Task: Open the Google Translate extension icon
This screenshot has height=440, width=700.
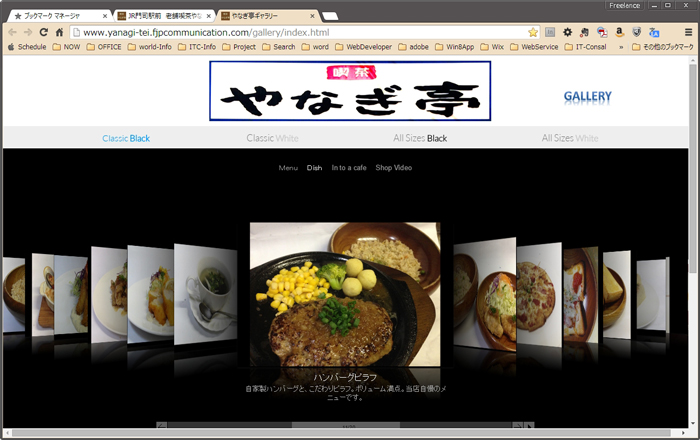Action: (654, 32)
